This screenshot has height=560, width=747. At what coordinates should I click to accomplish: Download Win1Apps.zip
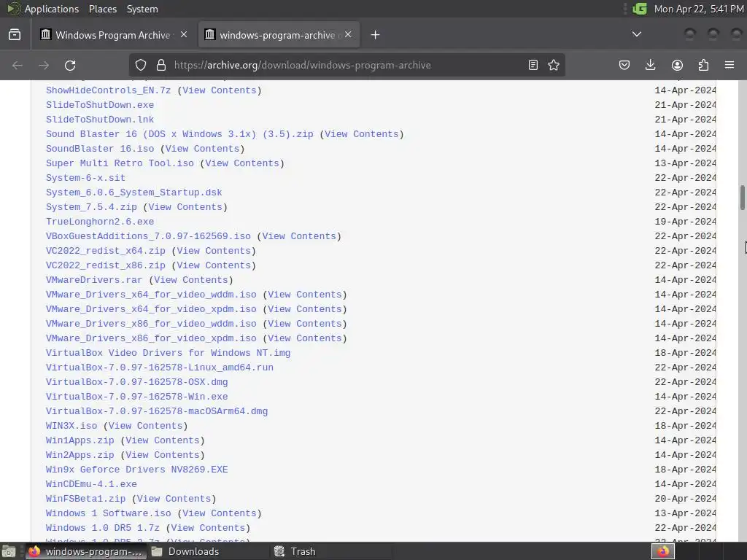tap(80, 440)
